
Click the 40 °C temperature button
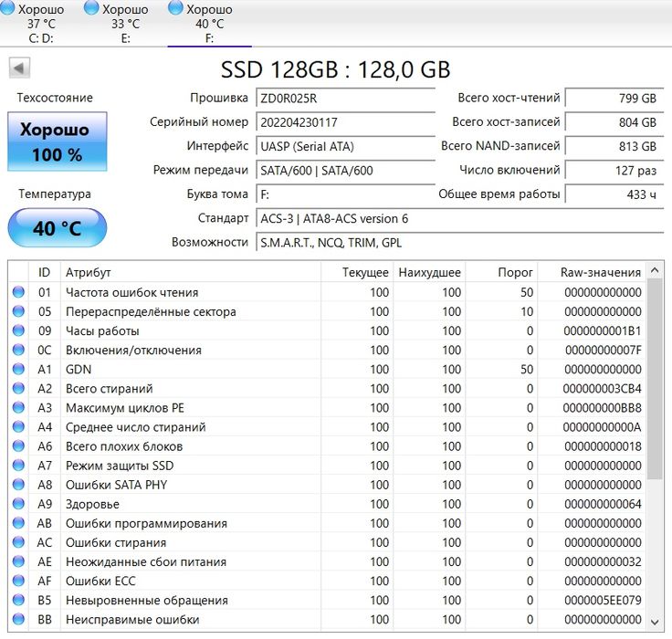57,227
